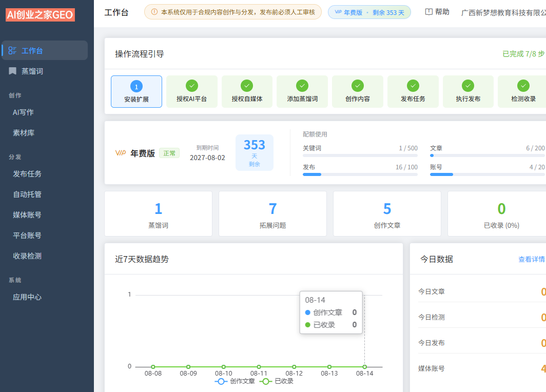Click the green check above 授权自媒体

246,86
